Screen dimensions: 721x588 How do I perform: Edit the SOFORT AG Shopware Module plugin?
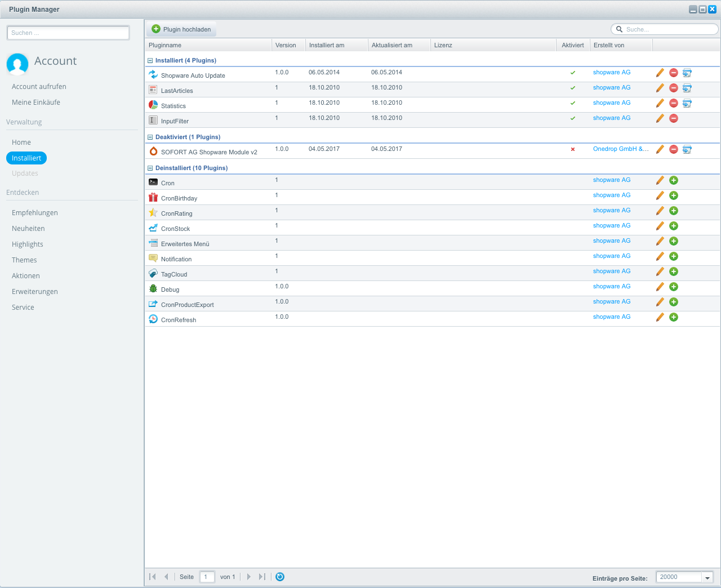(x=660, y=149)
